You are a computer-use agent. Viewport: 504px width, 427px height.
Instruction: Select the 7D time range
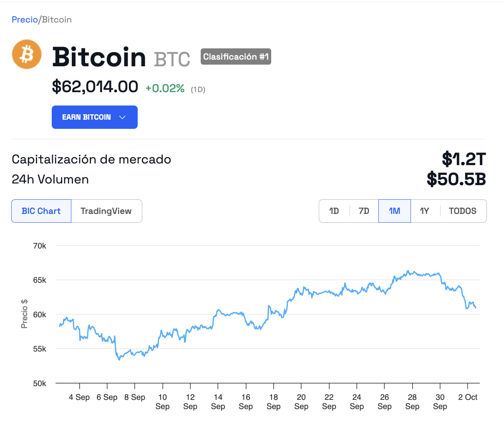tap(364, 211)
